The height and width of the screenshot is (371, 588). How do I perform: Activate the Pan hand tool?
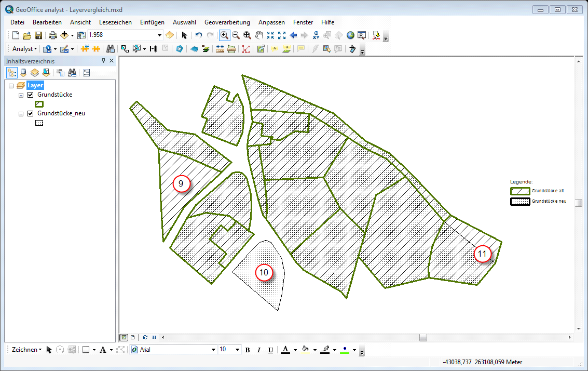(258, 35)
